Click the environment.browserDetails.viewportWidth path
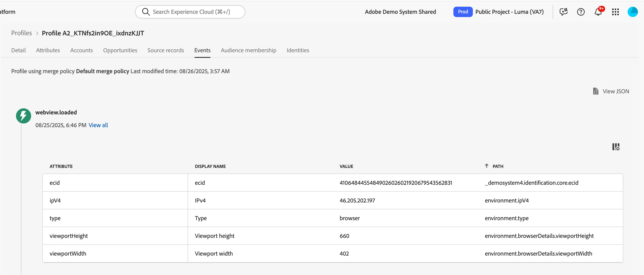Viewport: 644px width, 275px height. pos(538,253)
